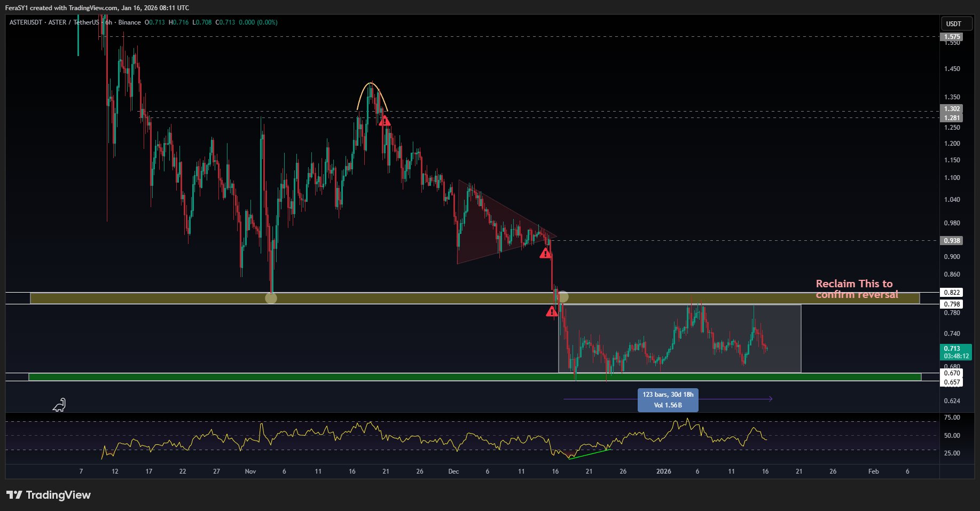Click the 0.822 price label
The width and height of the screenshot is (980, 511).
point(952,293)
